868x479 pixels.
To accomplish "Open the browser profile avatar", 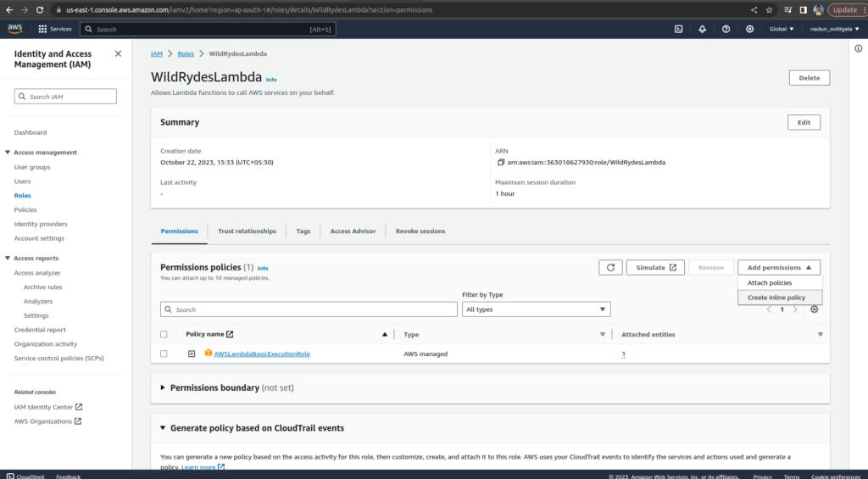I will 818,10.
